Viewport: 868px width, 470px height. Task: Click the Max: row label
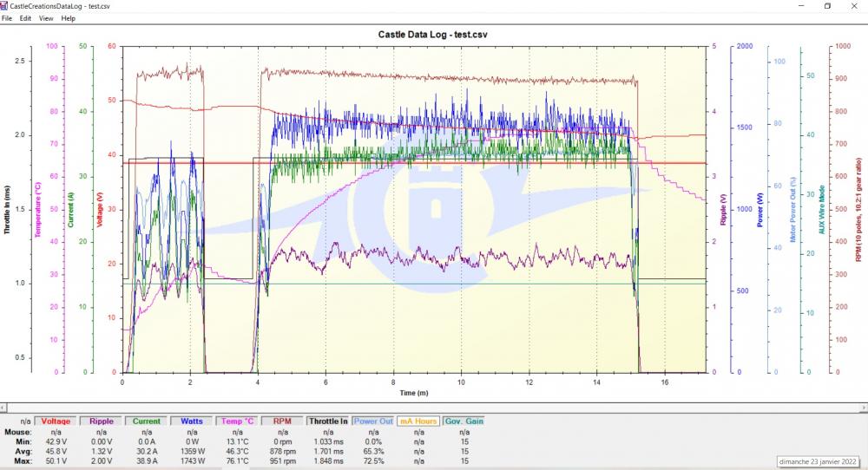[23, 461]
